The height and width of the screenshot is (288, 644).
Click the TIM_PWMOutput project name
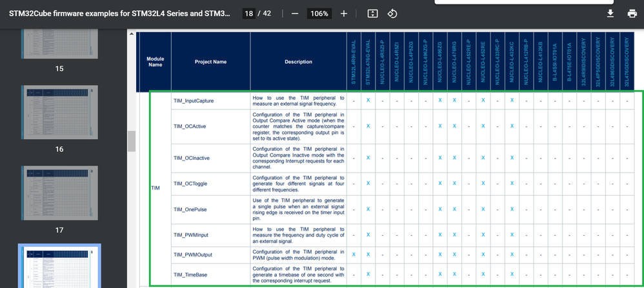[x=193, y=254]
